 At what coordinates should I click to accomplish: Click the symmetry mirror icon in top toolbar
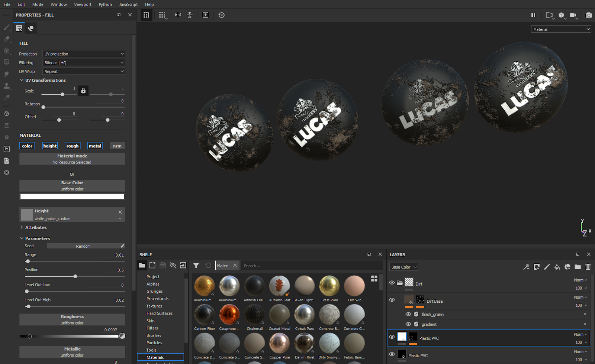[178, 15]
